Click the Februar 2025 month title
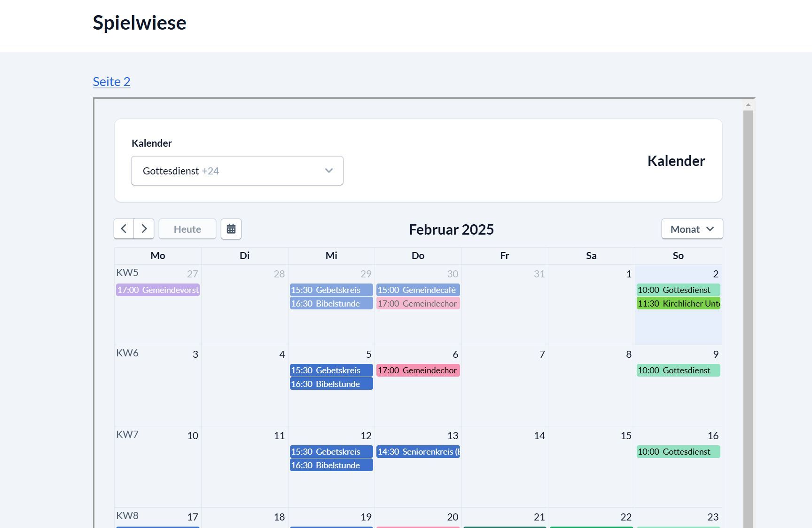Image resolution: width=812 pixels, height=528 pixels. (451, 229)
